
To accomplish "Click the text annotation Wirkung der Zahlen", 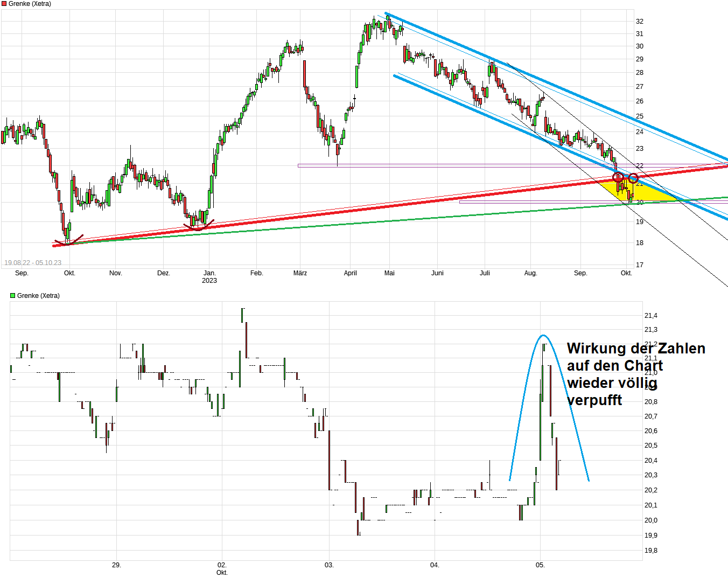I will (x=635, y=349).
